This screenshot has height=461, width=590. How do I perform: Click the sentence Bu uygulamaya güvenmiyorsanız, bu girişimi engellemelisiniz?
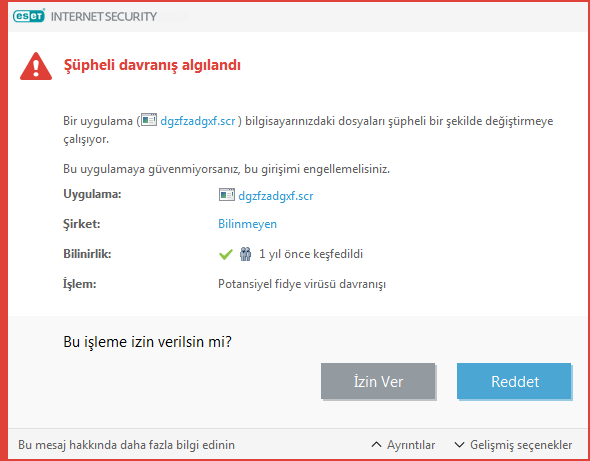[227, 169]
